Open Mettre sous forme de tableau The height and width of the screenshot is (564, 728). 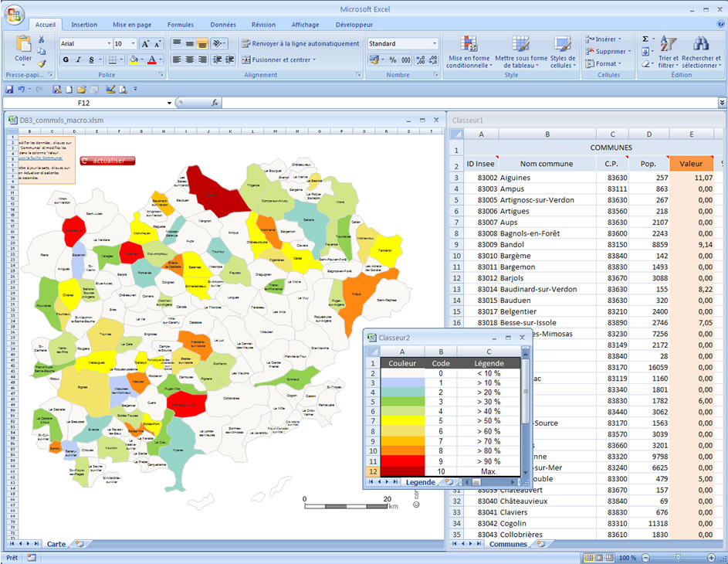(521, 52)
